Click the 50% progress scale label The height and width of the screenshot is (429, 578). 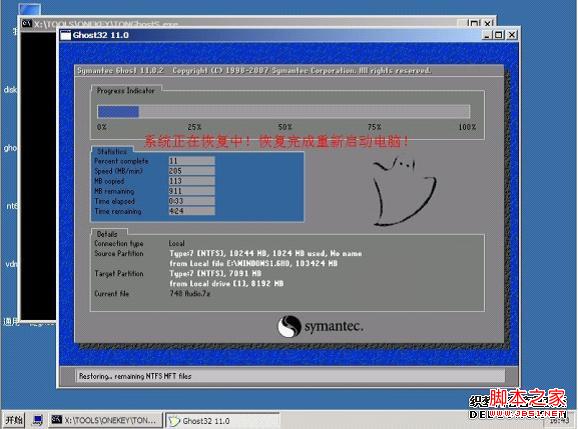point(285,127)
